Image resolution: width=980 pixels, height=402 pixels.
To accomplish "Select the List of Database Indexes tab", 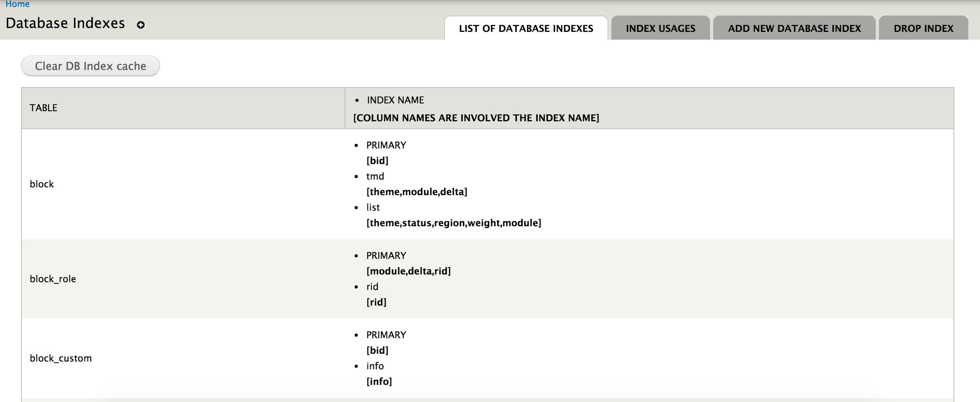I will (x=526, y=28).
